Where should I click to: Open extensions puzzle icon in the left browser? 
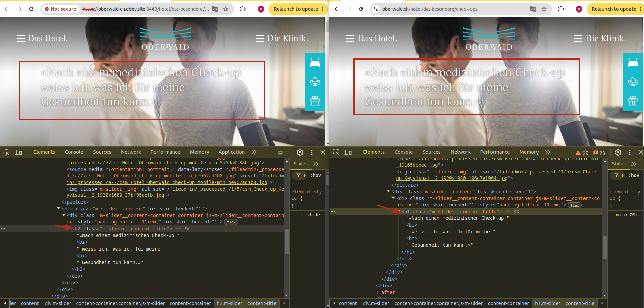[x=243, y=9]
